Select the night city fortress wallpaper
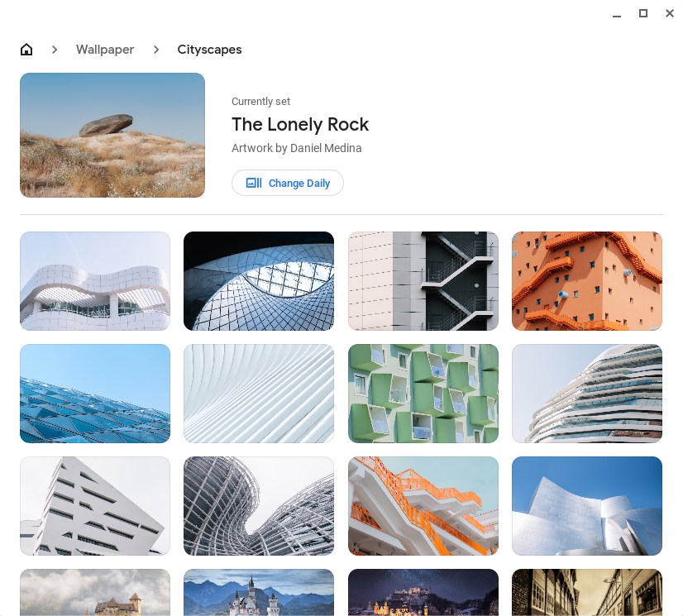This screenshot has height=616, width=683. (423, 593)
